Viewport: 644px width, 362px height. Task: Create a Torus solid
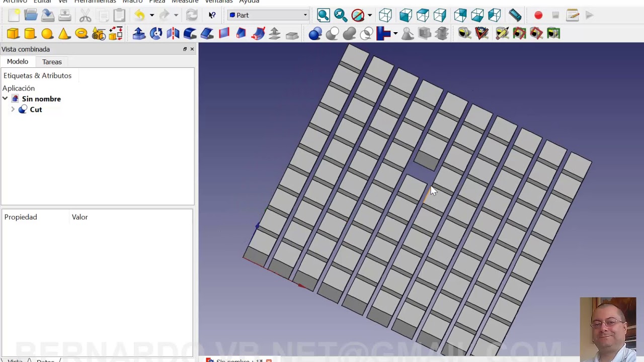82,34
